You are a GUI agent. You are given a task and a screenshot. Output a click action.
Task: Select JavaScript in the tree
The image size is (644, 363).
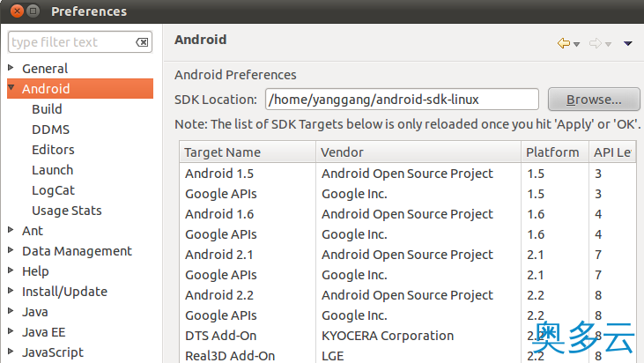point(53,352)
